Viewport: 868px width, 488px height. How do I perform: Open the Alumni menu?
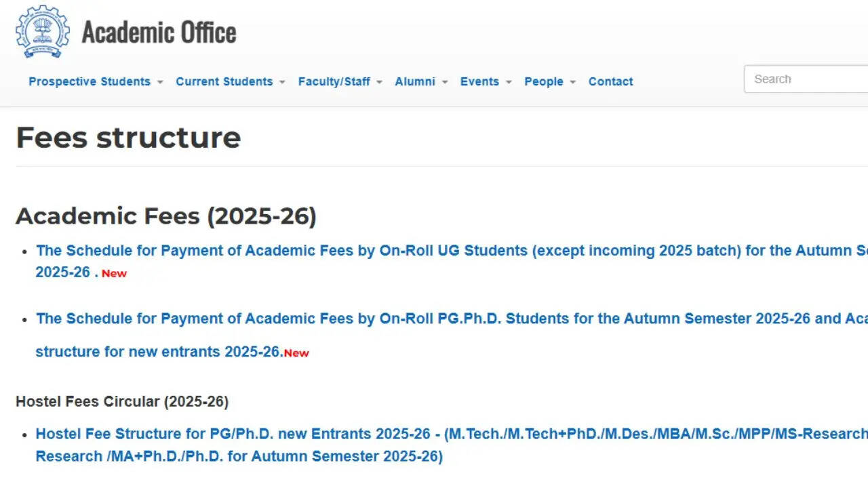(x=414, y=81)
